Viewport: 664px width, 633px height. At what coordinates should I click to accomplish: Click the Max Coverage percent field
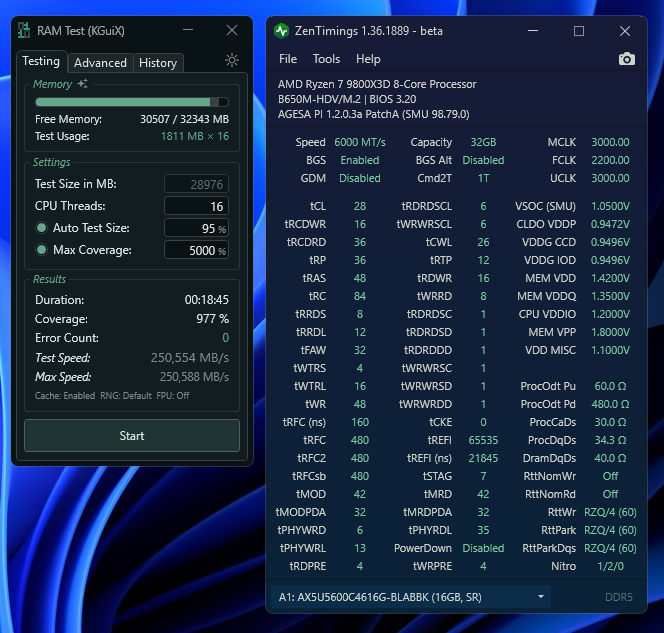pos(196,250)
